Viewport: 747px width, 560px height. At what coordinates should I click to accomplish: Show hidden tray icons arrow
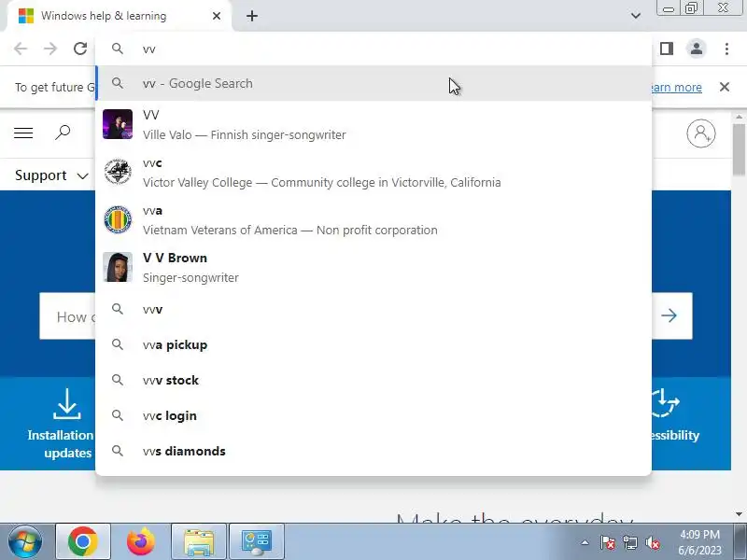[x=585, y=542]
